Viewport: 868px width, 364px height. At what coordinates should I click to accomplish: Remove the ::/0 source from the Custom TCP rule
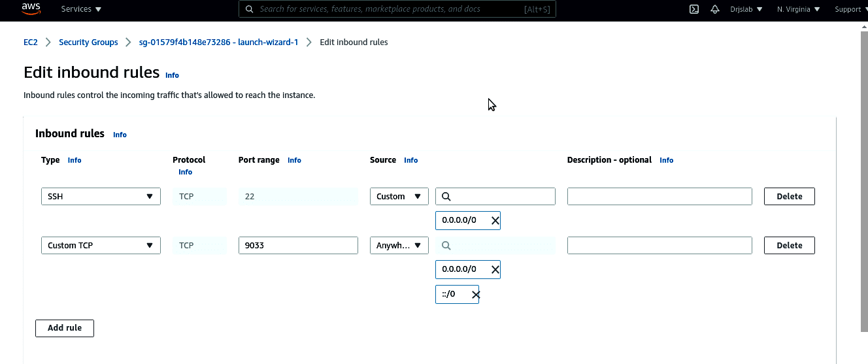click(475, 295)
